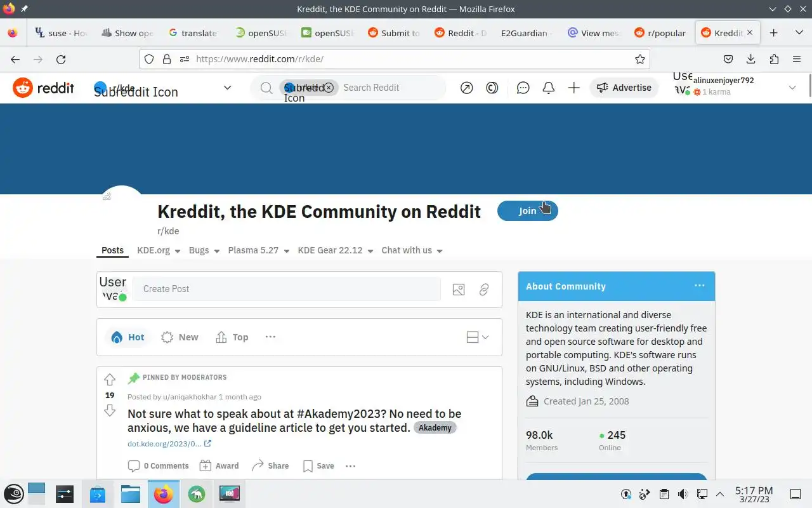Image resolution: width=812 pixels, height=508 pixels.
Task: Create a link post via link icon
Action: tap(484, 290)
